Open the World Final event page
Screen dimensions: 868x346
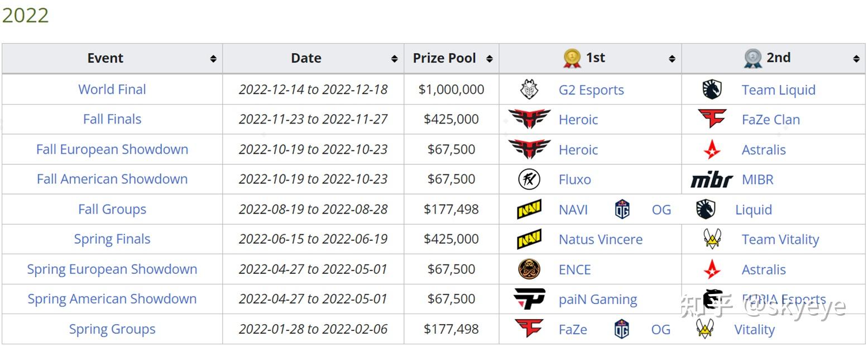point(112,89)
